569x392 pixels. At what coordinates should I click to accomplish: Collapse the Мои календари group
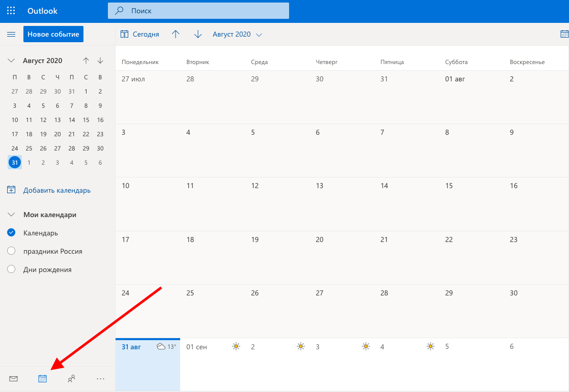pos(11,215)
